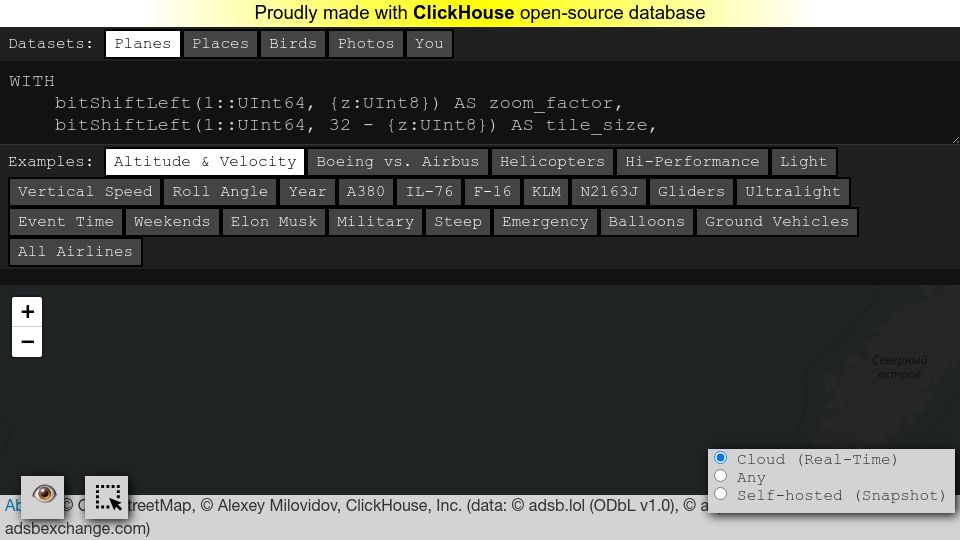Select the Any radio option
The width and height of the screenshot is (960, 540).
click(721, 476)
